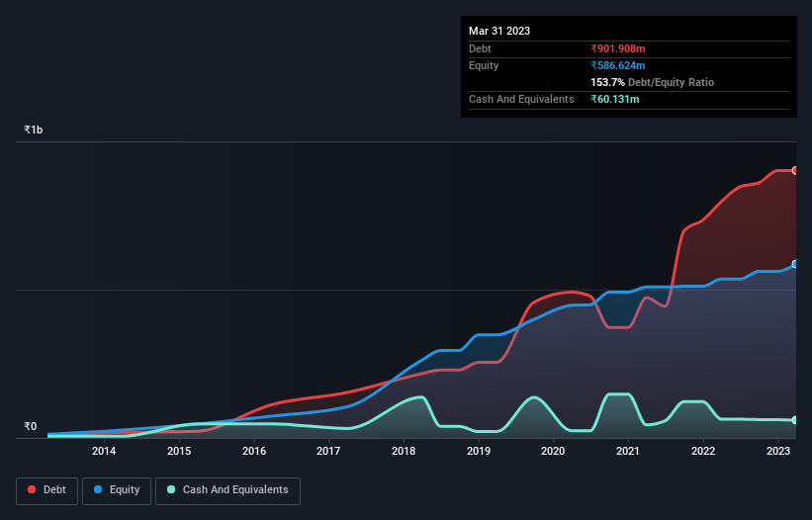Click the red Debt endpoint marker
812x520 pixels.
795,170
